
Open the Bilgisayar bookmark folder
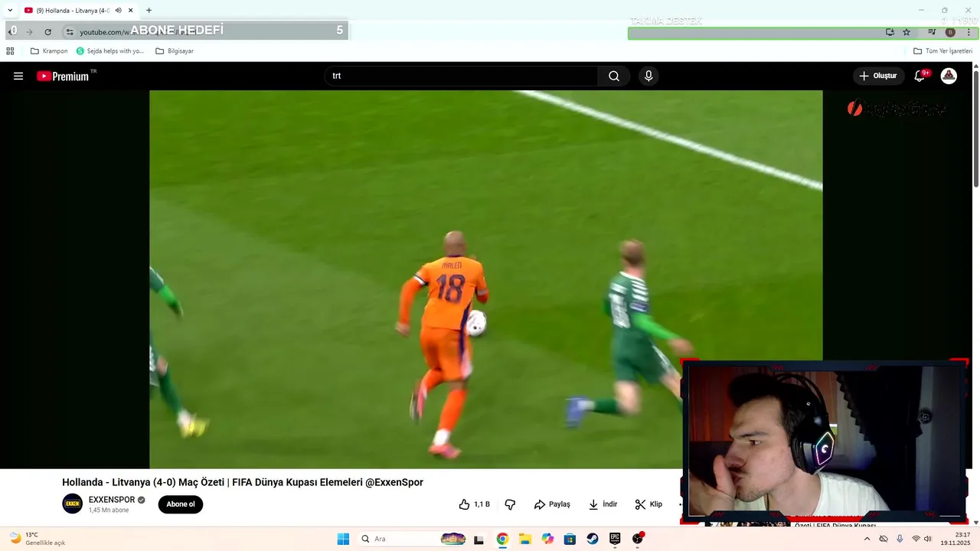(175, 51)
